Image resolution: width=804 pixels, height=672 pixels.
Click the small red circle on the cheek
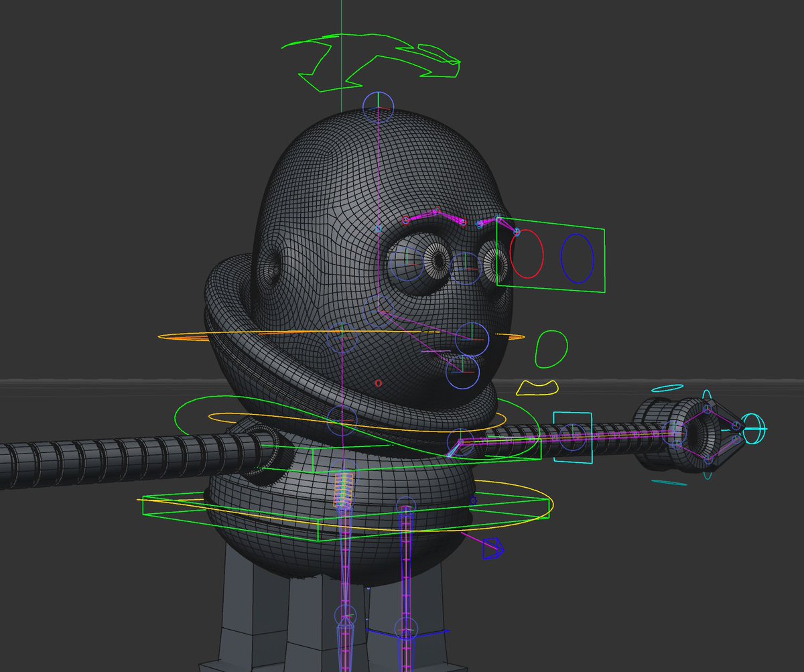(378, 383)
